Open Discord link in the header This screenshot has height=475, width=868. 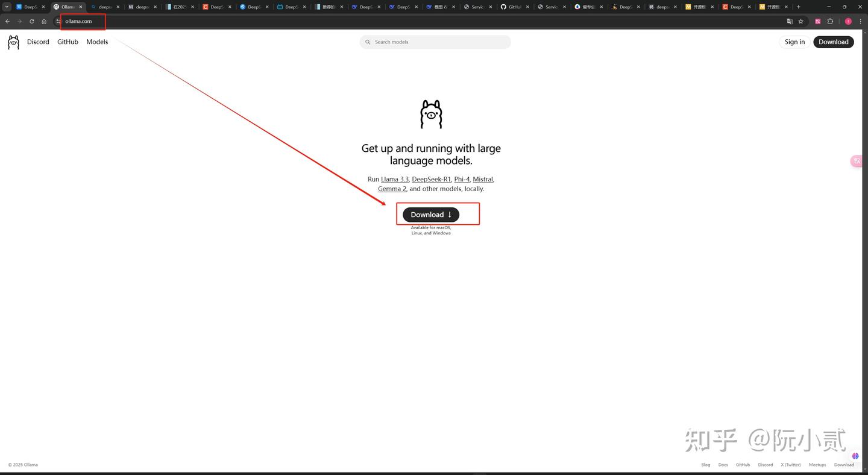click(38, 42)
